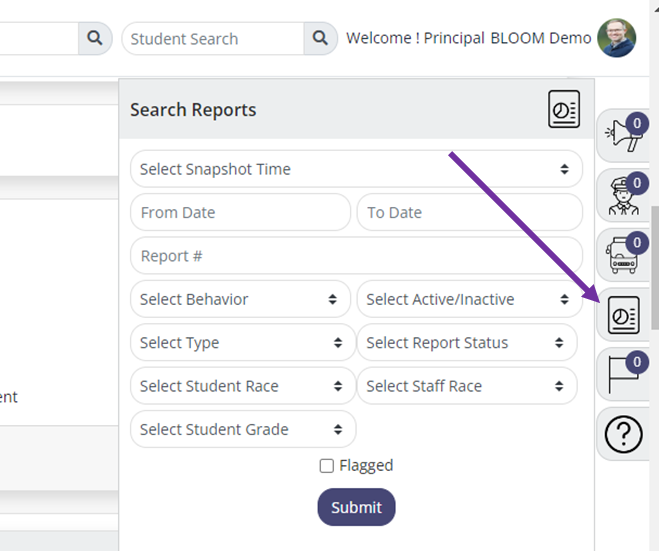Click the megaphone announcements sidebar icon

pos(624,138)
